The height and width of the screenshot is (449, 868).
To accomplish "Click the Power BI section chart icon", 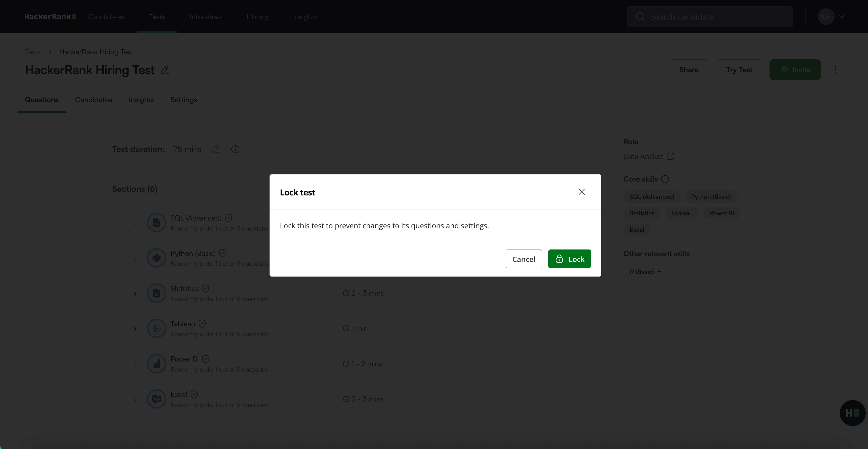I will coord(156,364).
